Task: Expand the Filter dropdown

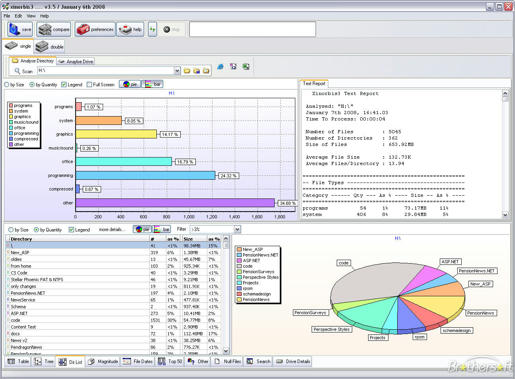Action: coord(237,229)
